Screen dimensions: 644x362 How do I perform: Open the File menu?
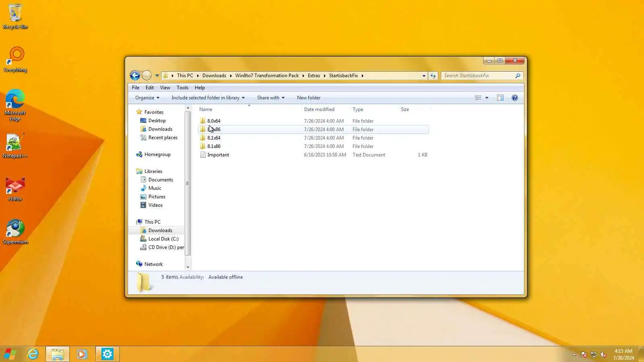coord(136,88)
